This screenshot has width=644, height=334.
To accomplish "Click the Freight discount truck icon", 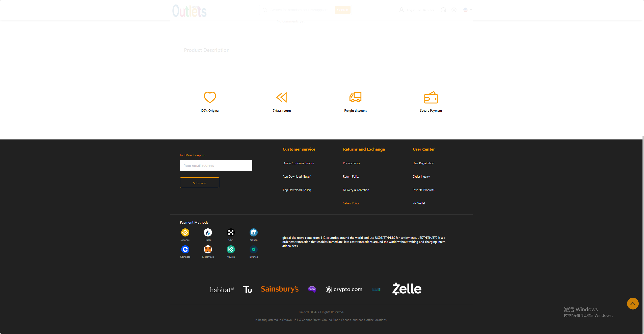I will pos(355,97).
